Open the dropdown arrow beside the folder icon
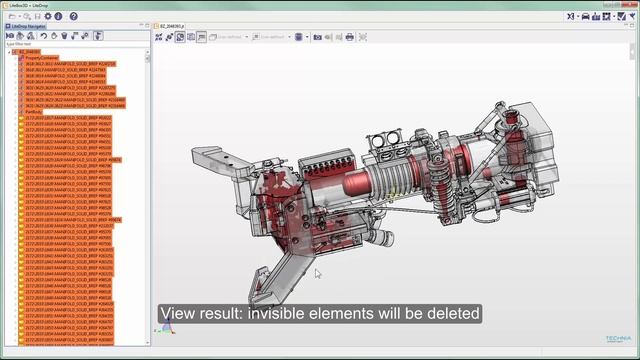This screenshot has width=640, height=360. [x=19, y=16]
